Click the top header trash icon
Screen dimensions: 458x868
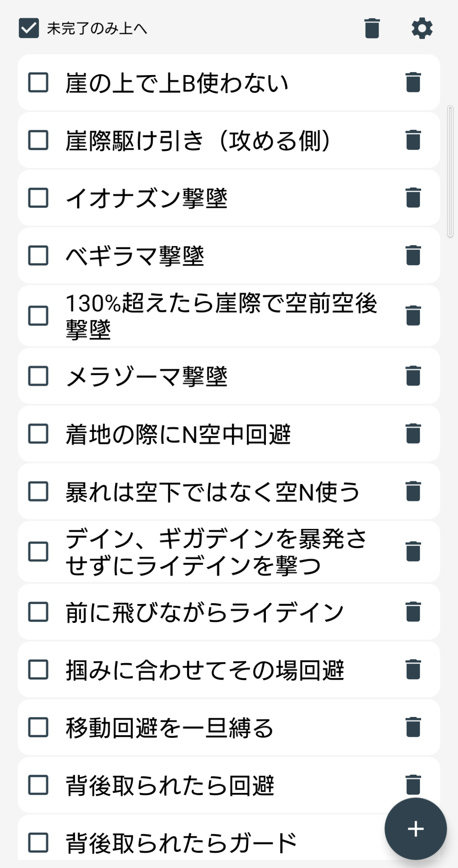pos(372,29)
